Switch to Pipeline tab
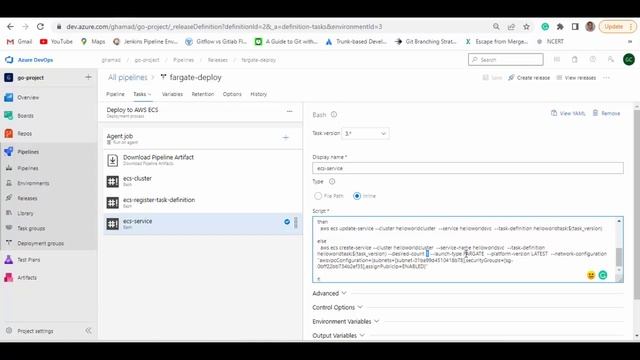 [x=116, y=94]
